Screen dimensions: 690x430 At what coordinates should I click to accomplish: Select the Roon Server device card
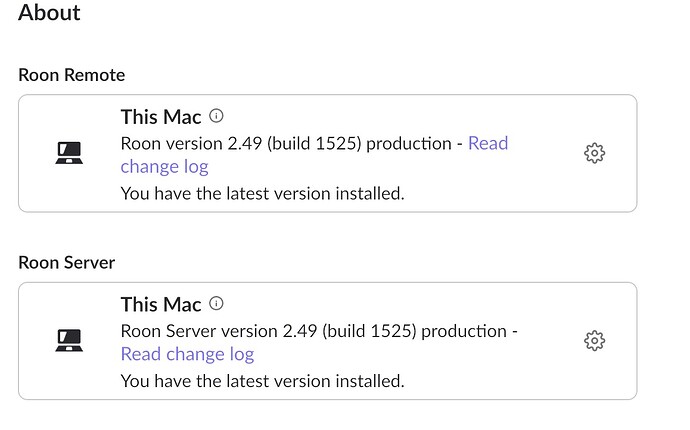click(328, 341)
